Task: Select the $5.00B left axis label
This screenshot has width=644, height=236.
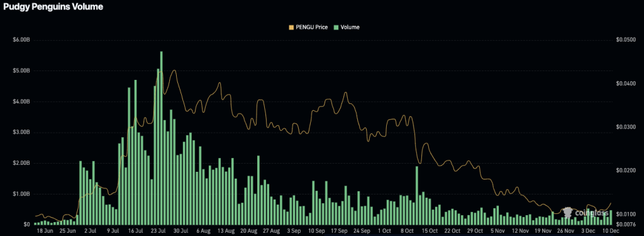Action: pos(22,70)
